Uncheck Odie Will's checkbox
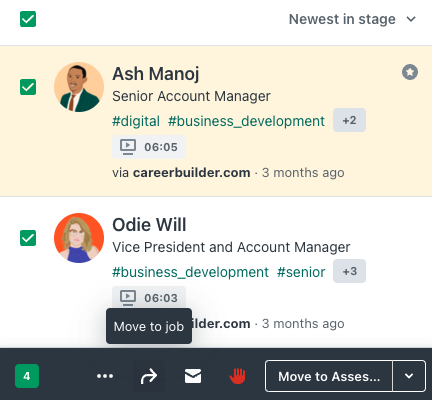This screenshot has height=400, width=432. 28,238
